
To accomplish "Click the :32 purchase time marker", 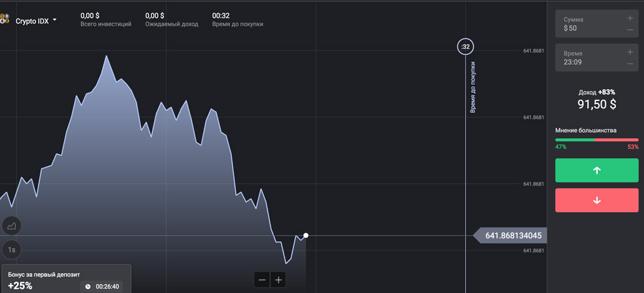I will click(465, 47).
